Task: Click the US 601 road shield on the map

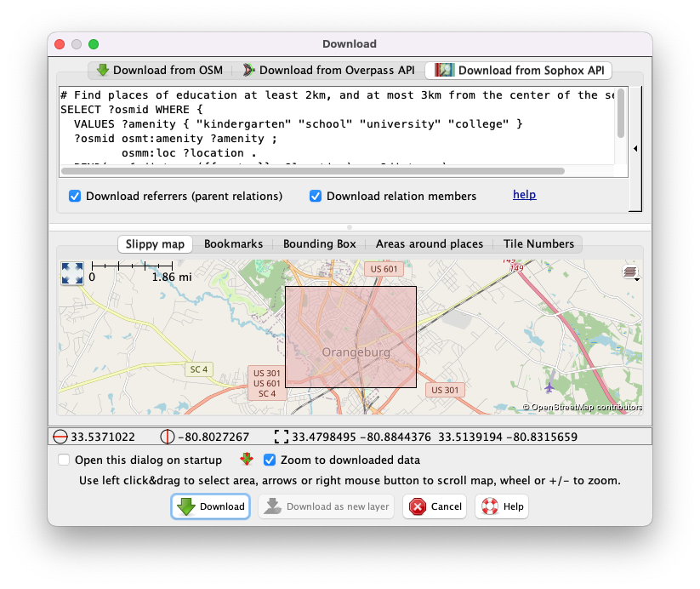Action: point(384,269)
